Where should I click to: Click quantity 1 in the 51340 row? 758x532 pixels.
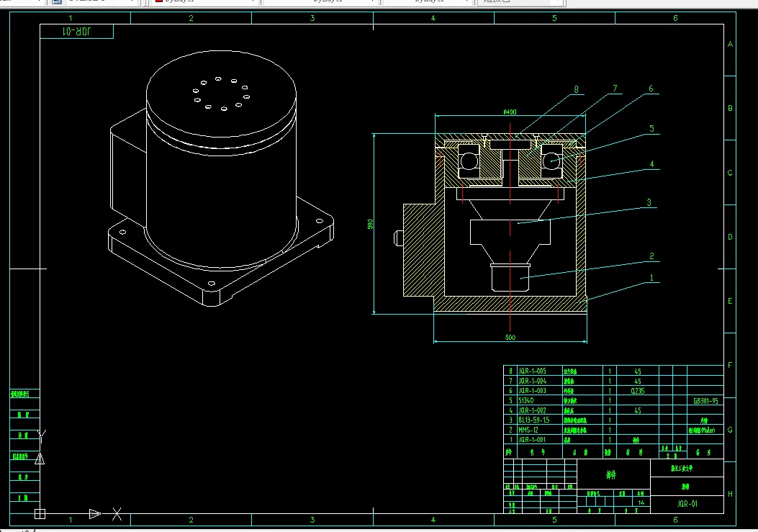click(x=610, y=400)
